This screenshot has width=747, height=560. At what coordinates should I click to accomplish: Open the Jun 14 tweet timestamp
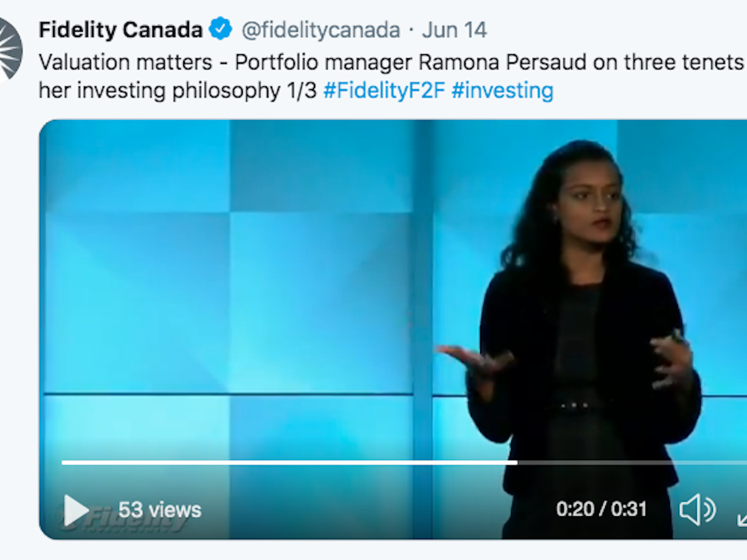[x=454, y=30]
